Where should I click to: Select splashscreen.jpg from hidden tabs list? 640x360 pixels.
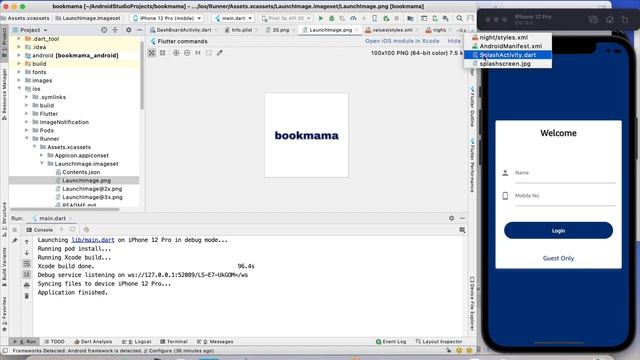coord(508,64)
